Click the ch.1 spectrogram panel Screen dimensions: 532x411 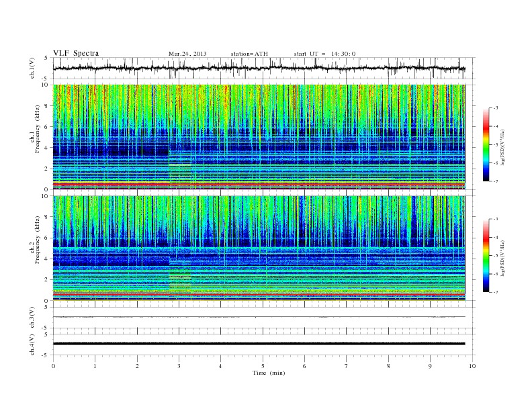259,137
